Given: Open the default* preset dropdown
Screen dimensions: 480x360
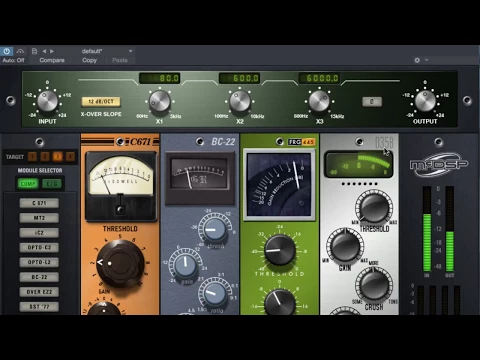Looking at the screenshot, I should pos(107,51).
